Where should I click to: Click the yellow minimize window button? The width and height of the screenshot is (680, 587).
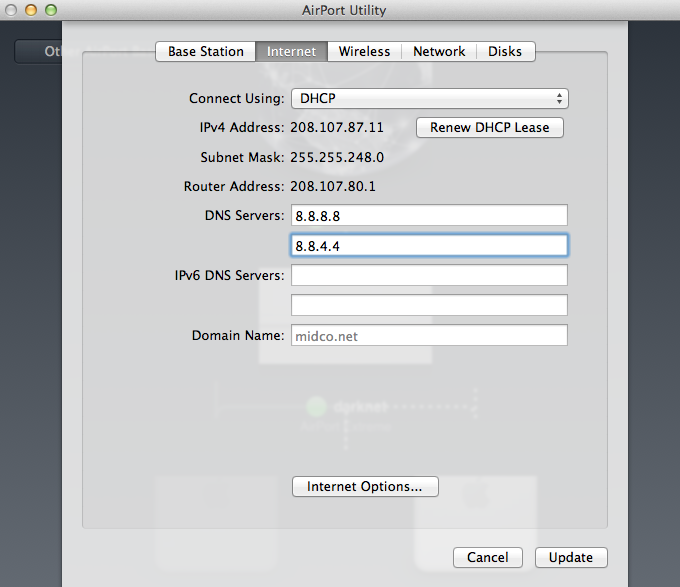tap(31, 10)
